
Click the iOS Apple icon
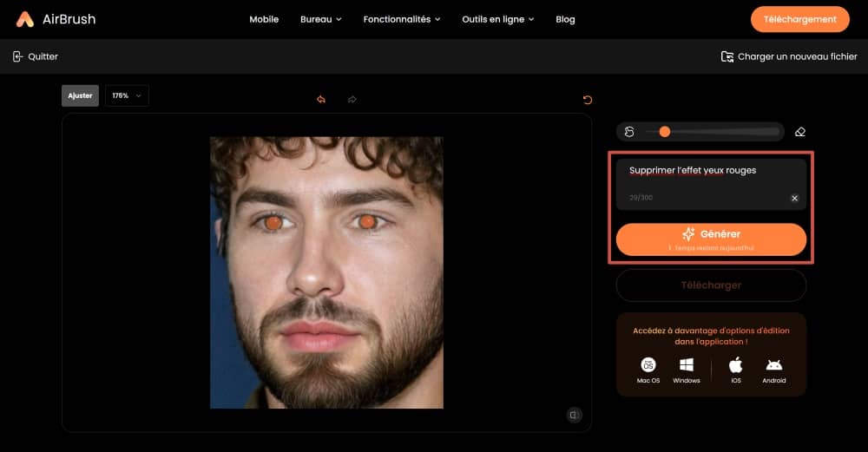(736, 365)
